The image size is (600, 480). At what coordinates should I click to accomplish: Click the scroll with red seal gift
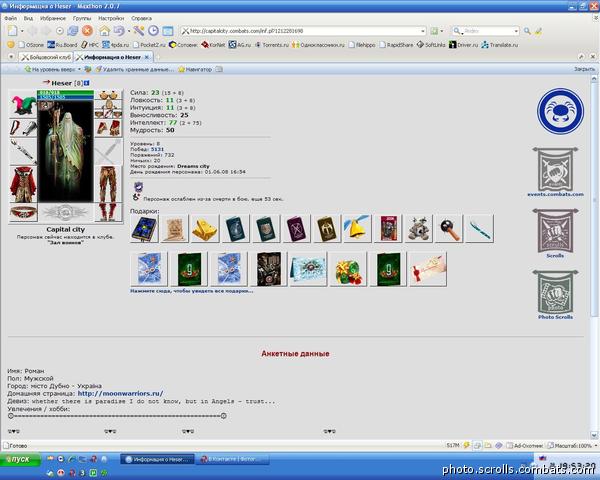[428, 269]
